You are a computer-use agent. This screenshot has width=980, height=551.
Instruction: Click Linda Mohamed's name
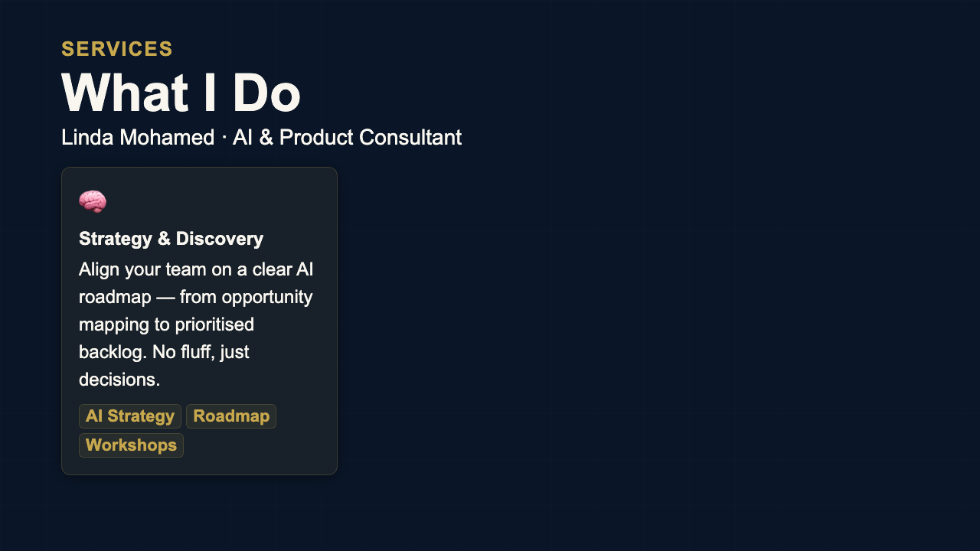tap(137, 137)
